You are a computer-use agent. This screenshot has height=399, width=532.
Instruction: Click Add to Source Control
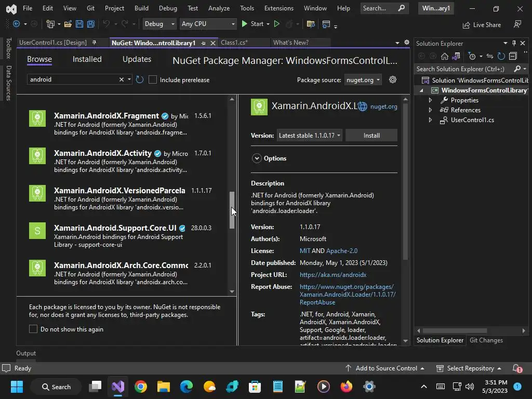pyautogui.click(x=385, y=368)
